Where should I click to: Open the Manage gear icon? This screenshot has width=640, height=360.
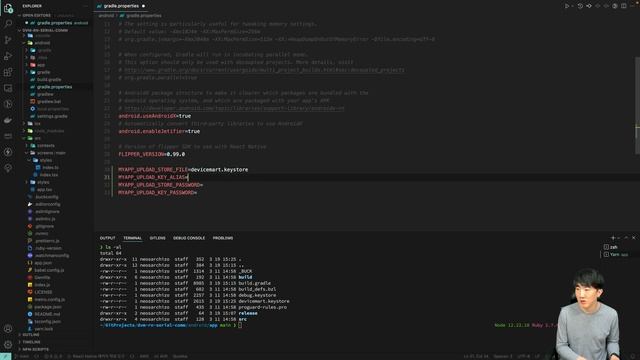tap(8, 344)
